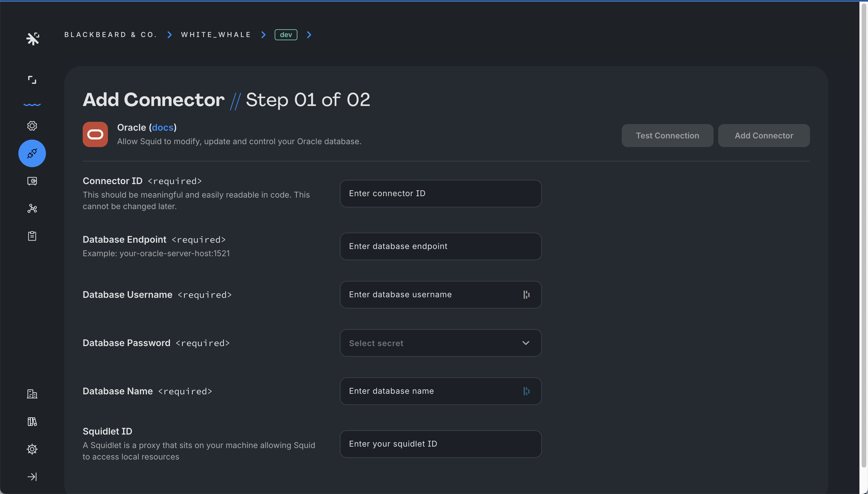Focus the Enter database username field
The image size is (868, 494).
tap(440, 294)
